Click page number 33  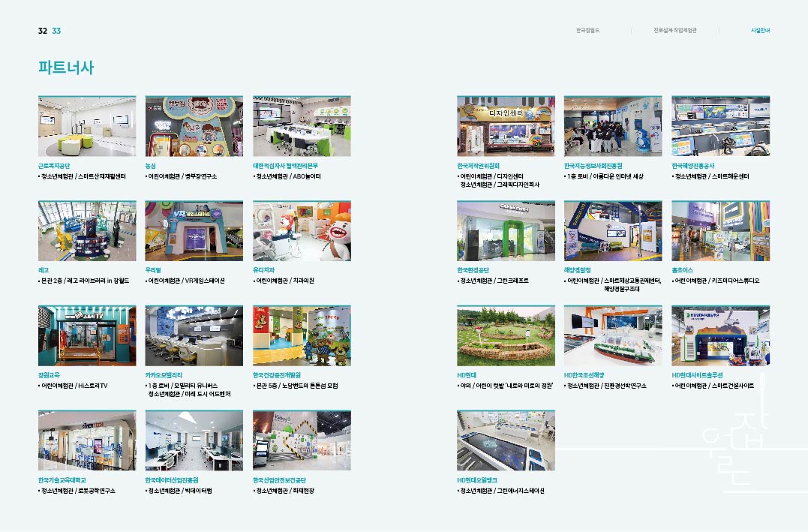click(56, 31)
